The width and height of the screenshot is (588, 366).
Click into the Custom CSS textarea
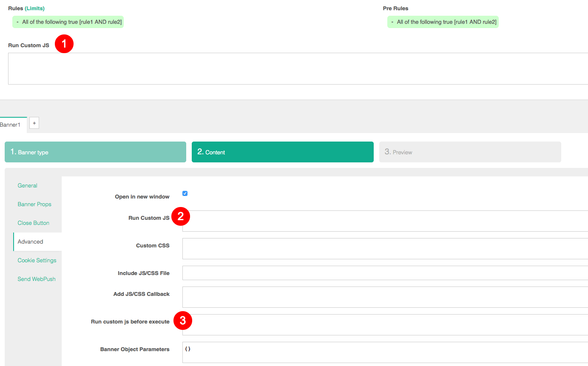click(385, 249)
